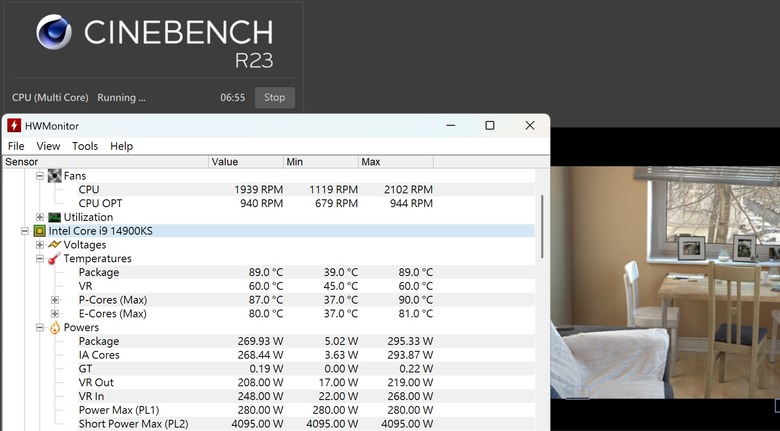
Task: Collapse the Temperatures tree node
Action: [x=40, y=258]
